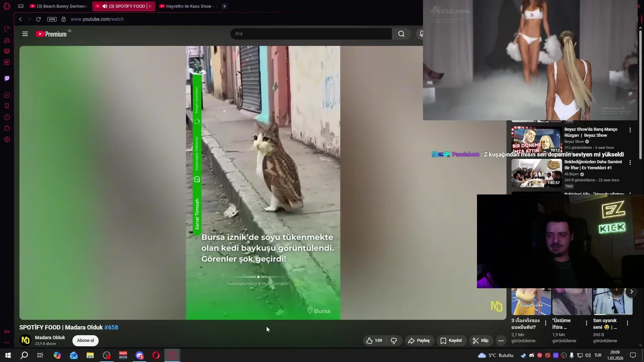Open options for Beklediğimizden Daha Samimi video

point(630,162)
